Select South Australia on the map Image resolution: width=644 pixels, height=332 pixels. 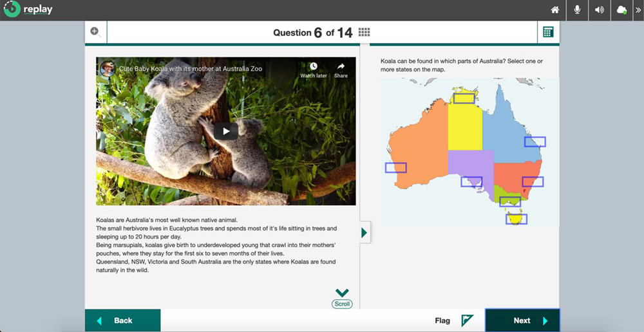(471, 182)
